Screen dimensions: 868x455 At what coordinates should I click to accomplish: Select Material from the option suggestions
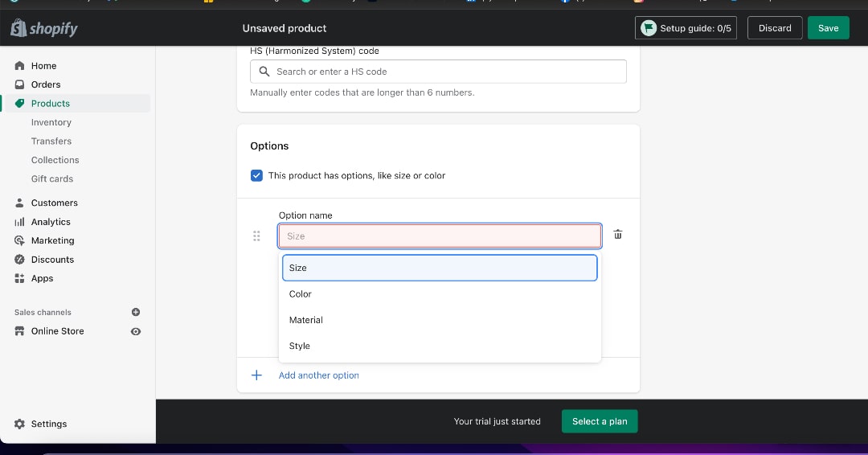(x=440, y=320)
